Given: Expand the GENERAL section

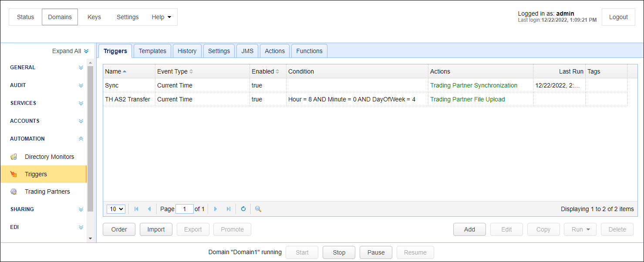Looking at the screenshot, I should [81, 67].
